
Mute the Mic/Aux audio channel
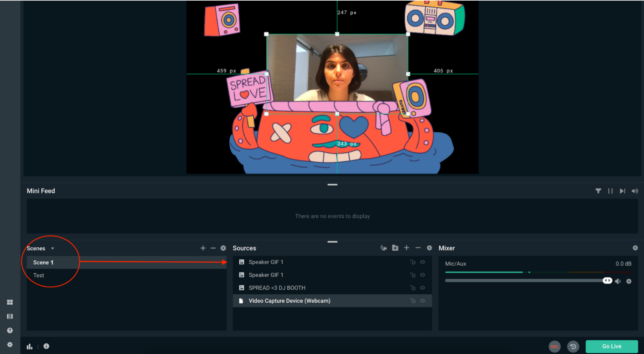point(618,281)
